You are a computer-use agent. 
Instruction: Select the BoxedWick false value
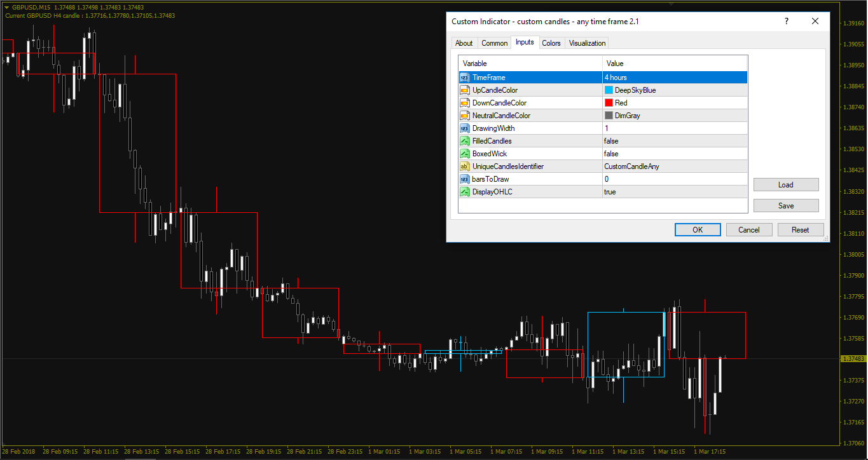pos(675,154)
